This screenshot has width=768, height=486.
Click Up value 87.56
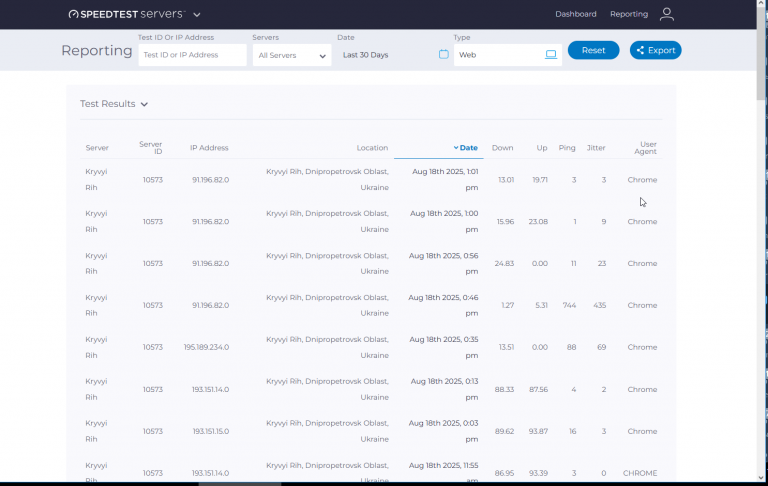[538, 389]
